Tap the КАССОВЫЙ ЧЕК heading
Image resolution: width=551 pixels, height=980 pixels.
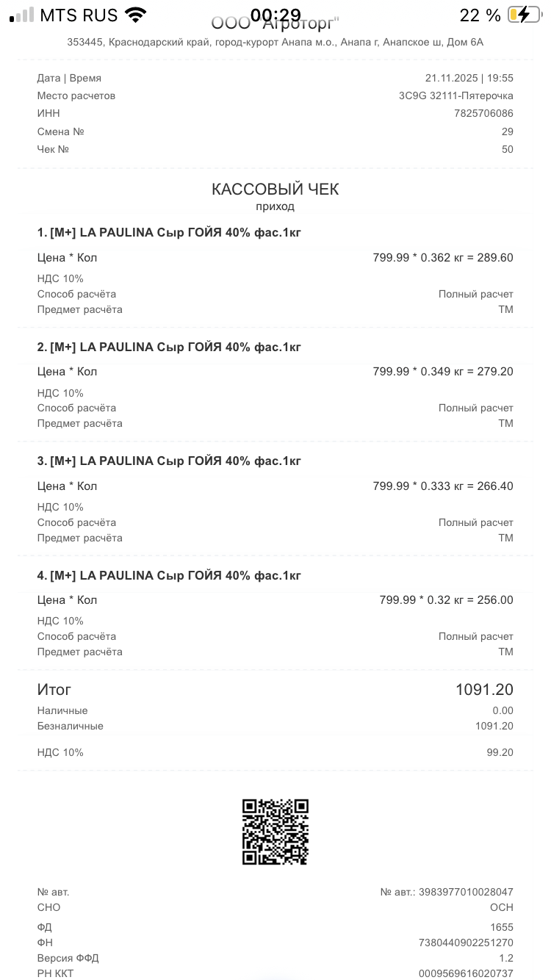coord(275,190)
